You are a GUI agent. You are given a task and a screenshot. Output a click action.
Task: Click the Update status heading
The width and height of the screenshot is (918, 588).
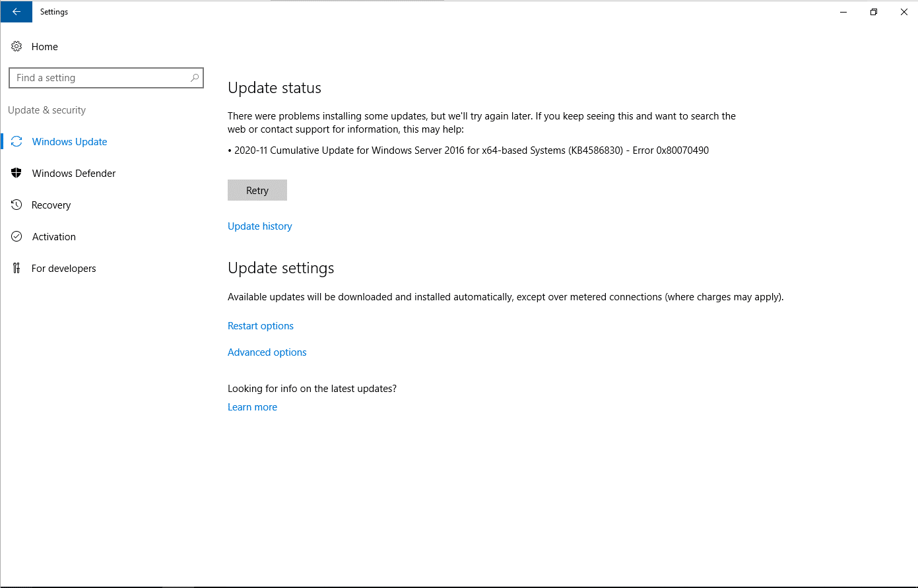click(275, 88)
